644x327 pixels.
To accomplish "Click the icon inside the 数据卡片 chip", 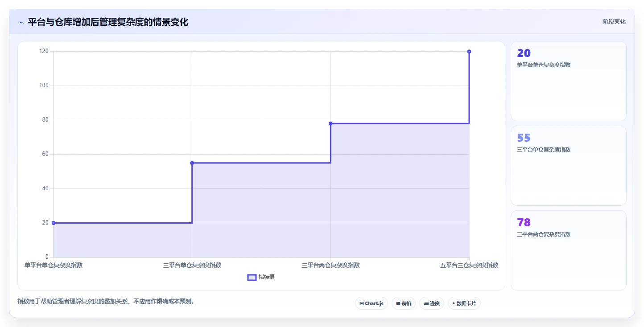I will tap(454, 303).
